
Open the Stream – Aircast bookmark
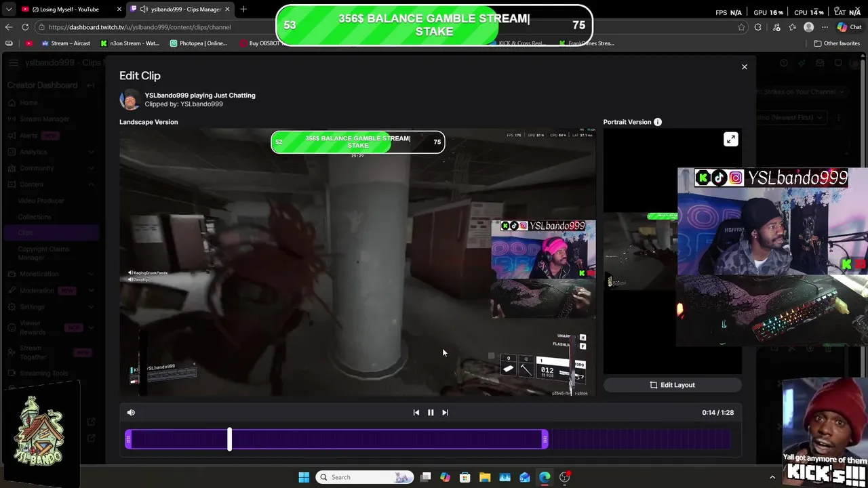pyautogui.click(x=66, y=43)
